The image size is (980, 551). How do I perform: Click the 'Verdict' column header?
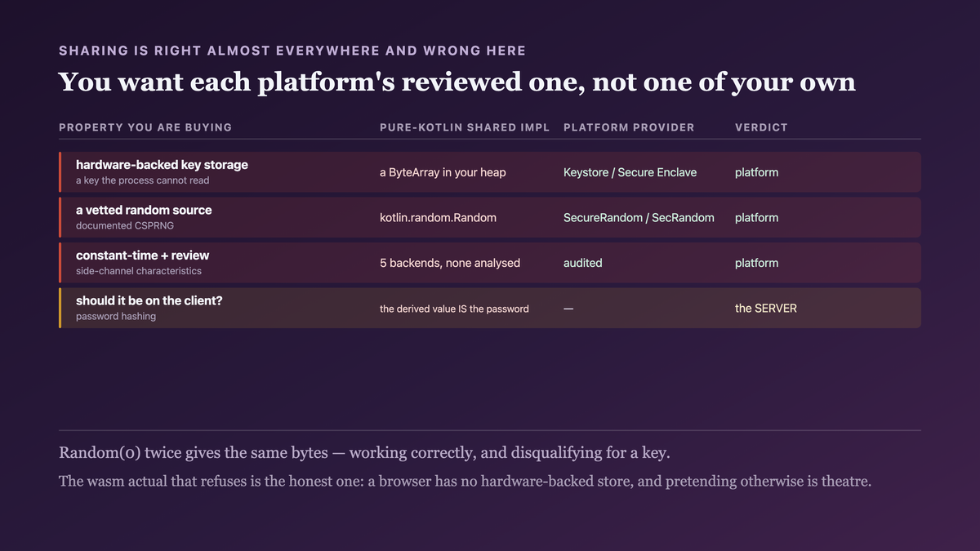point(761,127)
